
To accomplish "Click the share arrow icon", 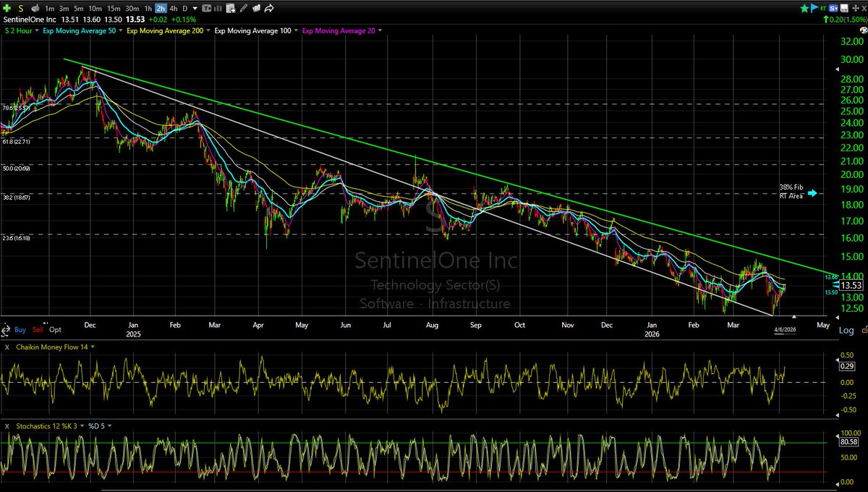I will 268,9.
